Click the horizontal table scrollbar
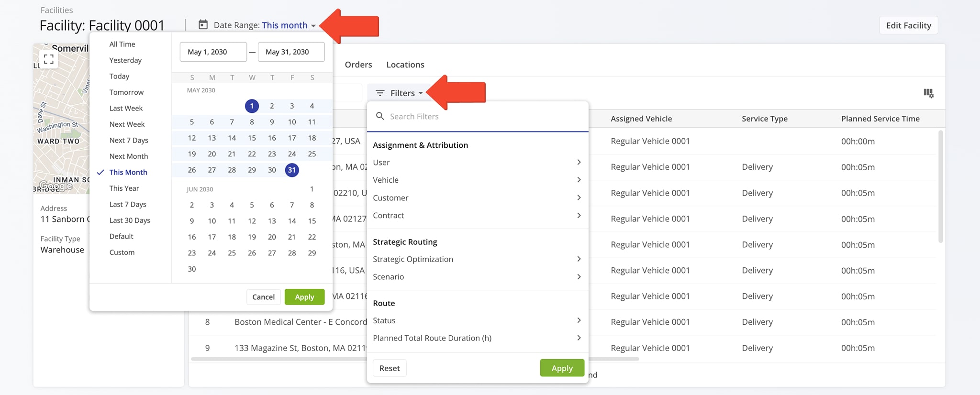Screen dimensions: 980x395 click(415, 359)
